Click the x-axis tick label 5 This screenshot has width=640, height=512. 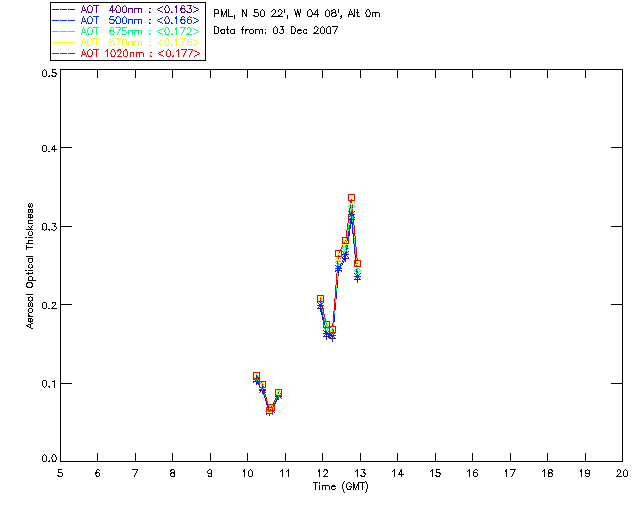click(60, 473)
